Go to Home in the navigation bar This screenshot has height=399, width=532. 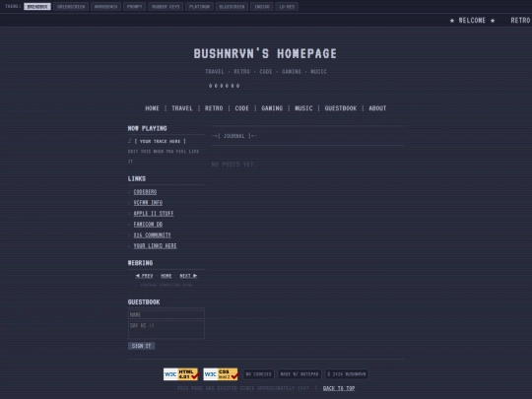[x=152, y=108]
